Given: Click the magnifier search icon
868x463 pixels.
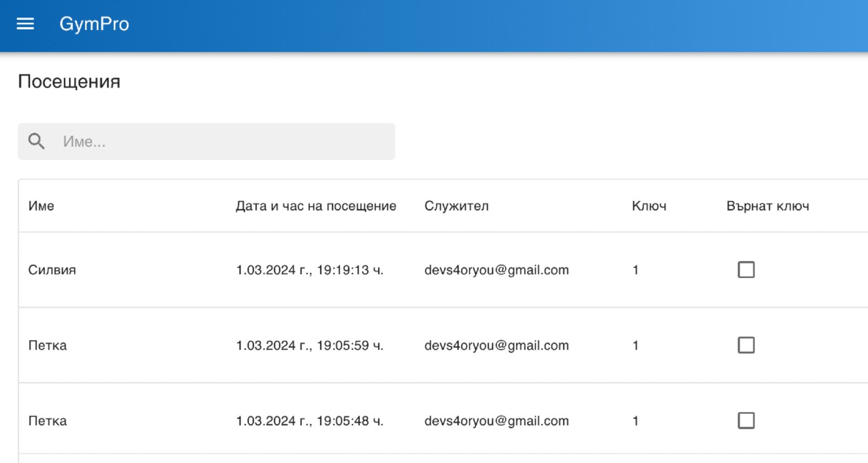Looking at the screenshot, I should (36, 142).
